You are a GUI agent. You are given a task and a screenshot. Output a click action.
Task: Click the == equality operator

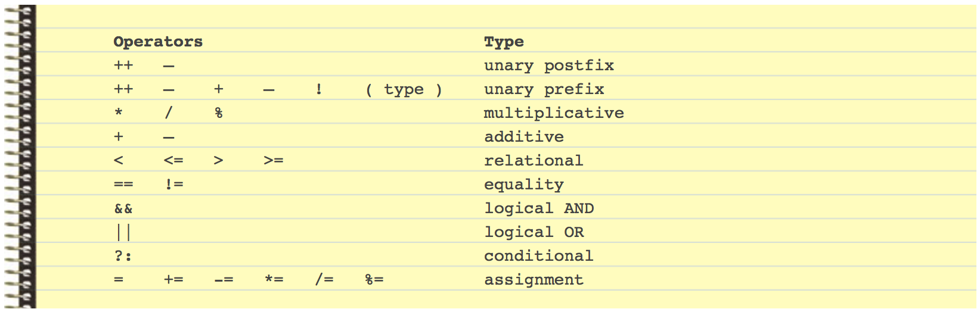pos(123,185)
